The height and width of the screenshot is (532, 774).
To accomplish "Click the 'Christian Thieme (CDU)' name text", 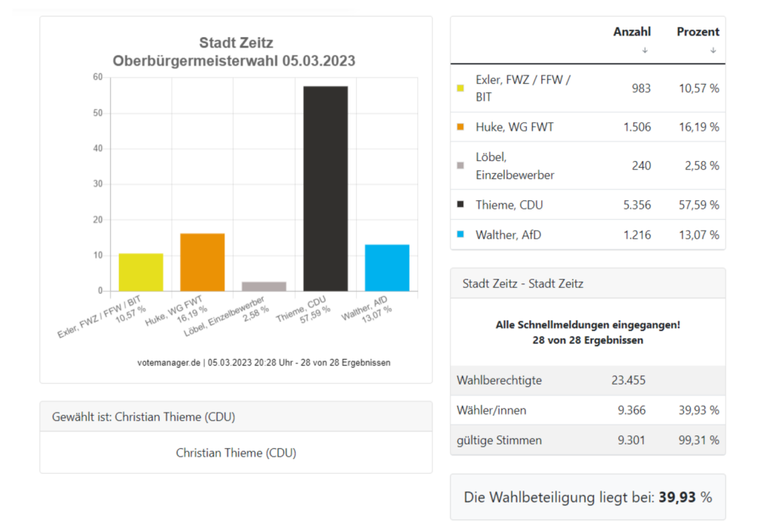I will point(236,453).
